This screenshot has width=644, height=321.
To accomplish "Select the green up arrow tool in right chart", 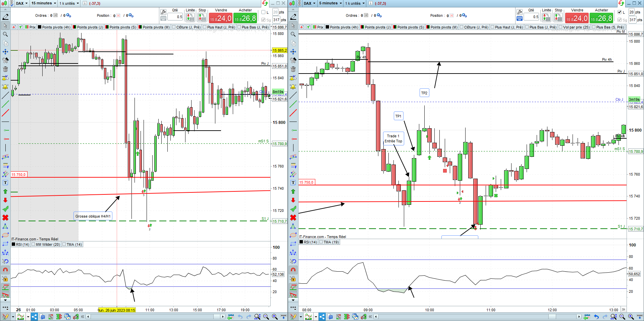I will pyautogui.click(x=293, y=191).
